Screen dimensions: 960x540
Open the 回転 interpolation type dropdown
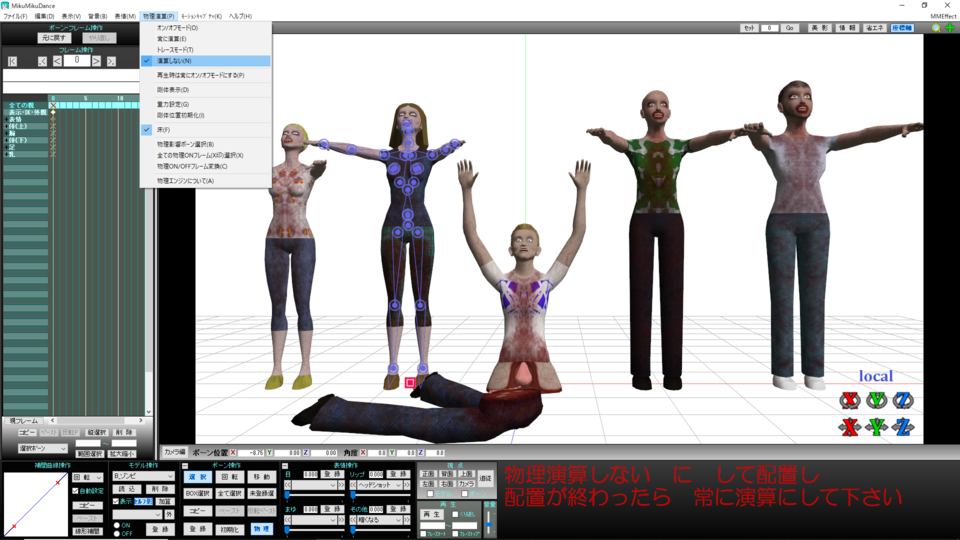pyautogui.click(x=88, y=478)
